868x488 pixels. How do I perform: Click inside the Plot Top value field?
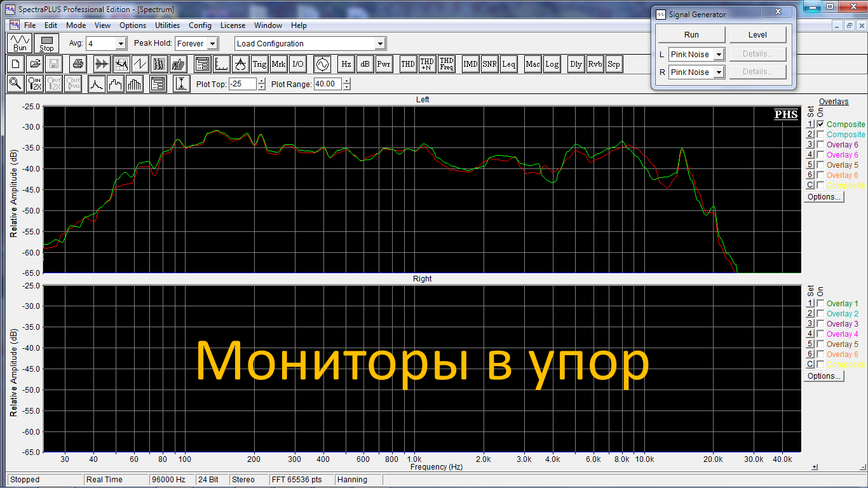[x=243, y=84]
